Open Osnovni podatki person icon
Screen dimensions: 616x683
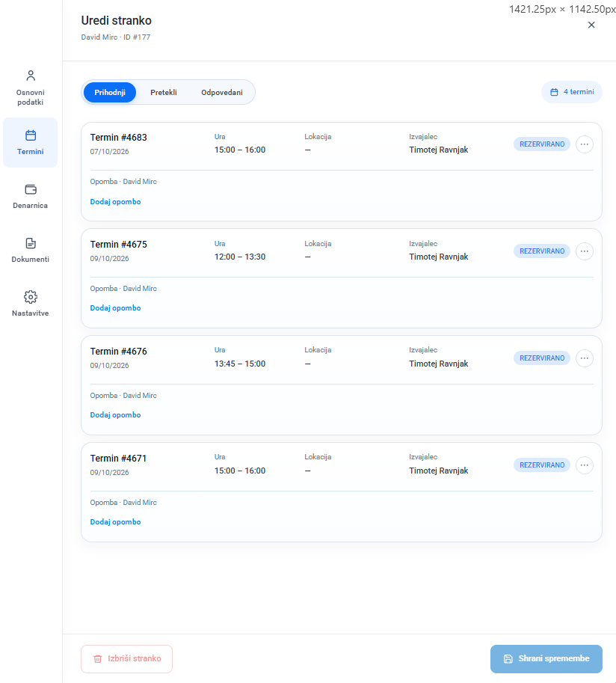(x=31, y=76)
